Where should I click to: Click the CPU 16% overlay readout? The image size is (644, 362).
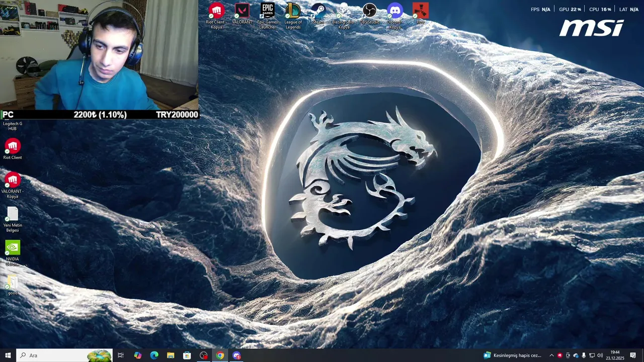point(600,9)
